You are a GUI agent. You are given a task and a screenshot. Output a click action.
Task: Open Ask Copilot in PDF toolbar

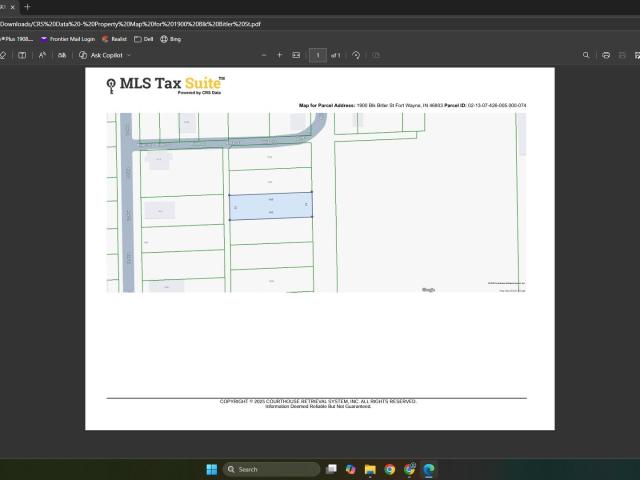104,55
